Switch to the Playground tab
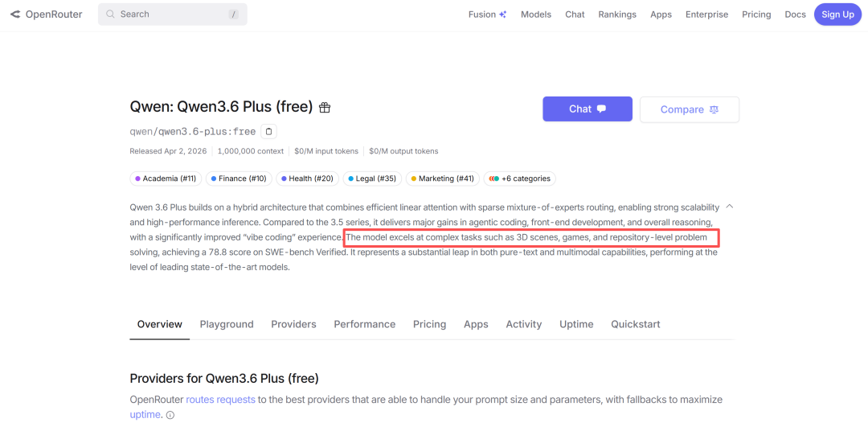Screen dimensions: 868x435 coord(227,324)
